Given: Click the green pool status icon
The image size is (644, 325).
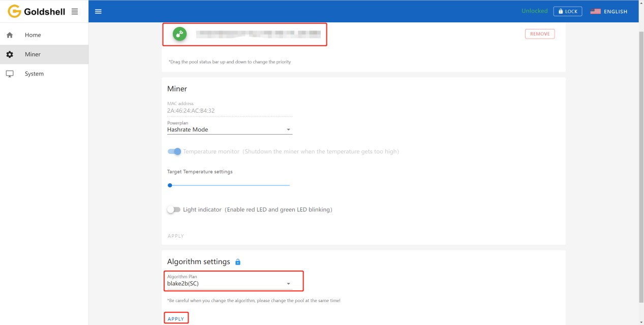Looking at the screenshot, I should click(x=179, y=34).
